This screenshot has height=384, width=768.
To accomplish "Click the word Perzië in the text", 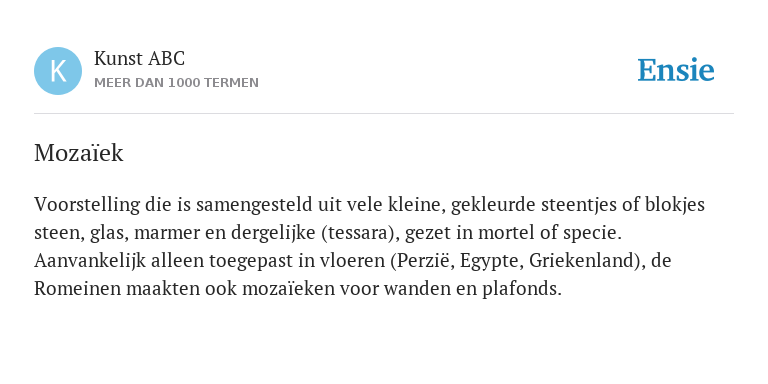I will pyautogui.click(x=426, y=261).
